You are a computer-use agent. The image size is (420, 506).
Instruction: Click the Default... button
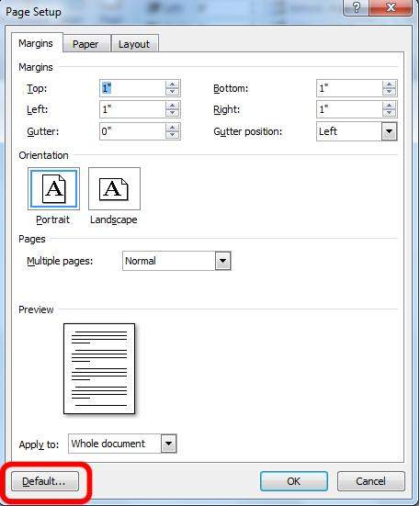tap(45, 481)
